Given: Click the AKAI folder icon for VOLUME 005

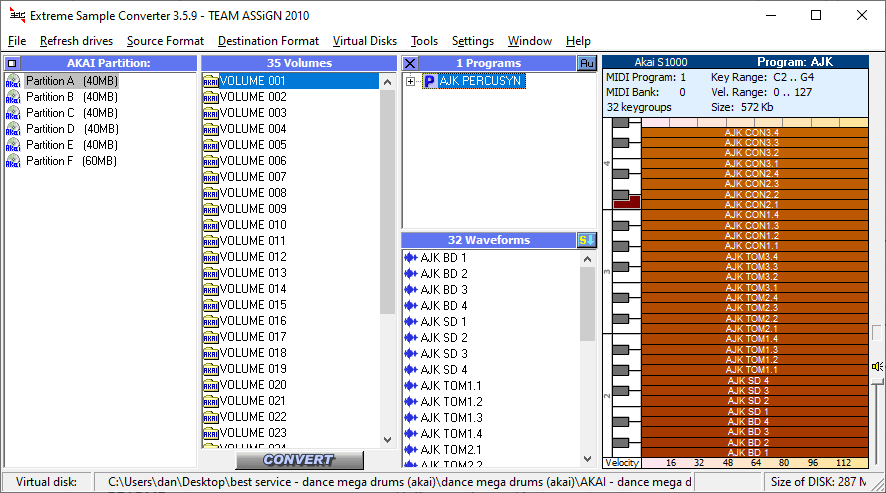Looking at the screenshot, I should (x=210, y=145).
